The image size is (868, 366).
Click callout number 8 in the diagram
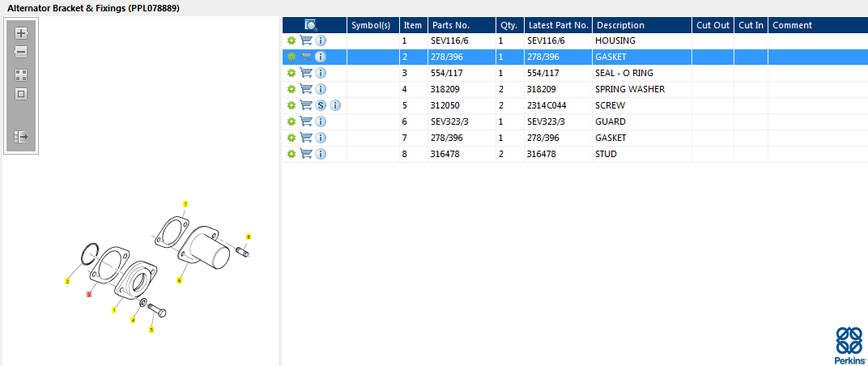(x=249, y=236)
